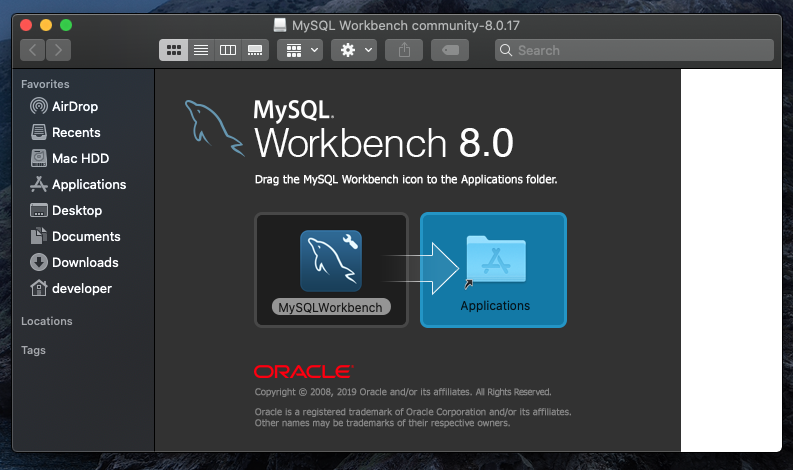Image resolution: width=793 pixels, height=470 pixels.
Task: Click the window title MySQL Workbench community-8.0.17
Action: (x=406, y=25)
